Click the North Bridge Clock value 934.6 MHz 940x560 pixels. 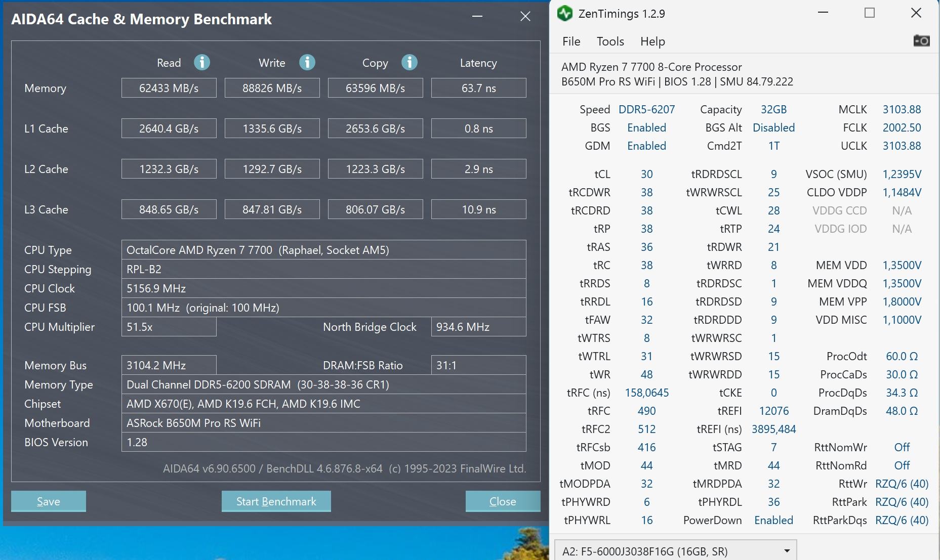click(479, 327)
